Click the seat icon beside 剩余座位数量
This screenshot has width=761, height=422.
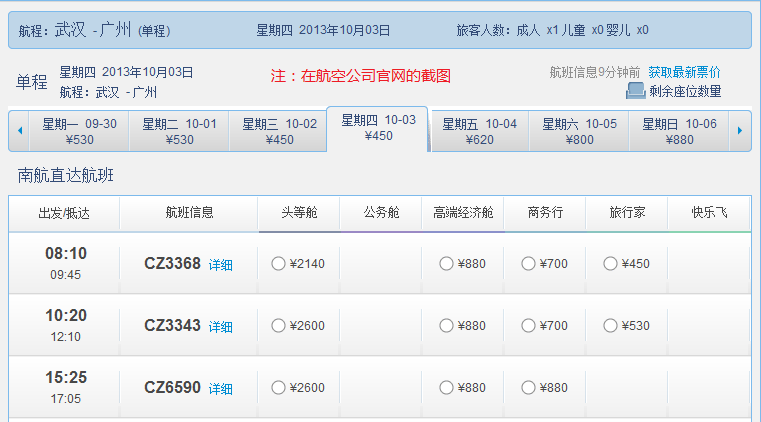click(635, 91)
